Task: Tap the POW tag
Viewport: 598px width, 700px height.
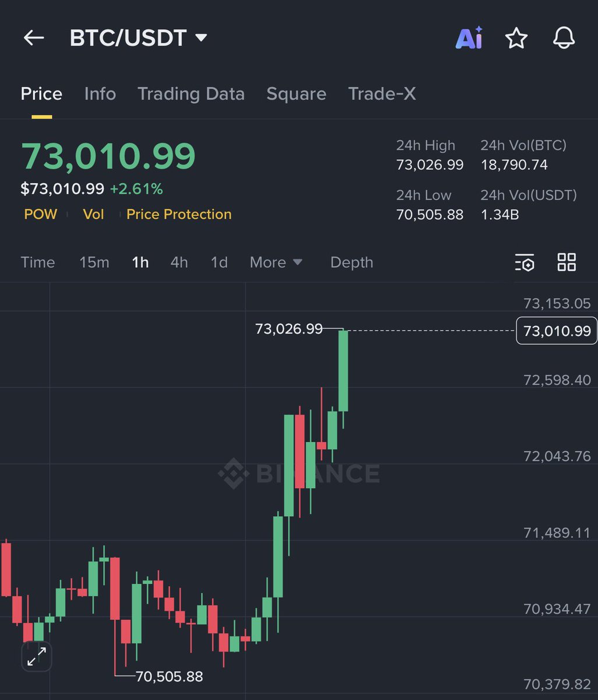Action: tap(41, 214)
